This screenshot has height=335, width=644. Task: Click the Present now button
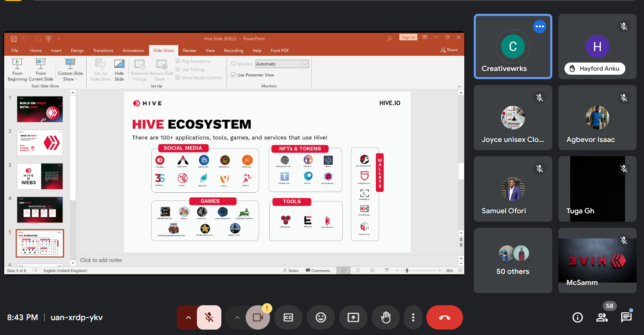353,317
